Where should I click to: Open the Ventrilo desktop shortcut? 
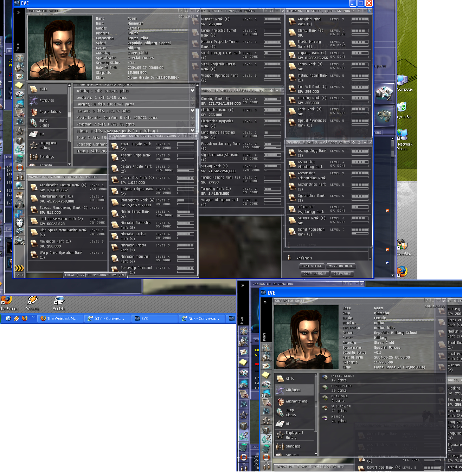point(59,303)
